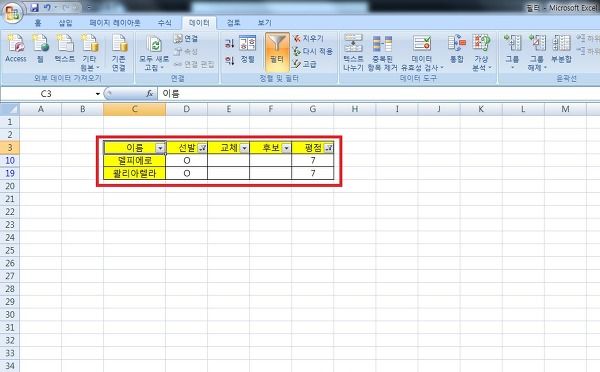
Task: Import data from web (웹)
Action: tap(40, 49)
